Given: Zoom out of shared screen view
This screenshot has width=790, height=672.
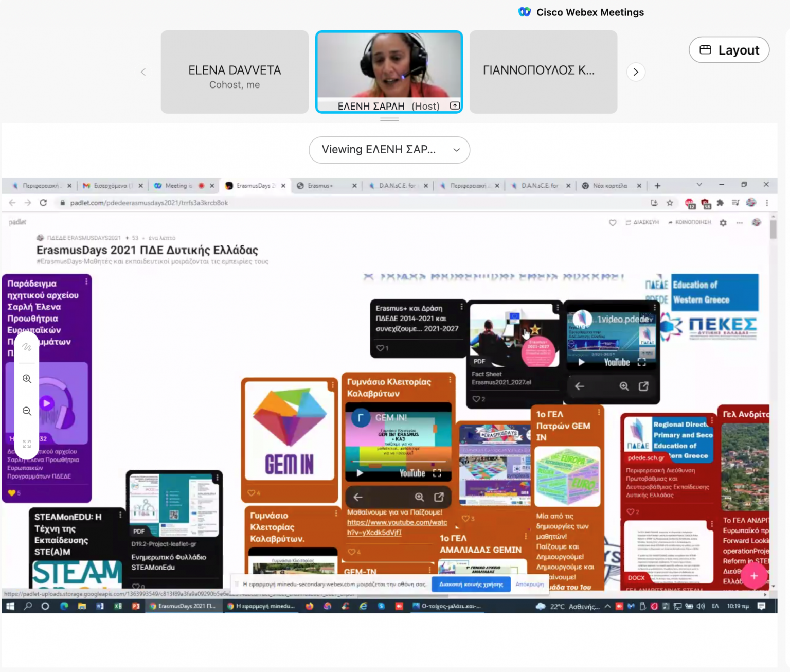Looking at the screenshot, I should [x=27, y=411].
